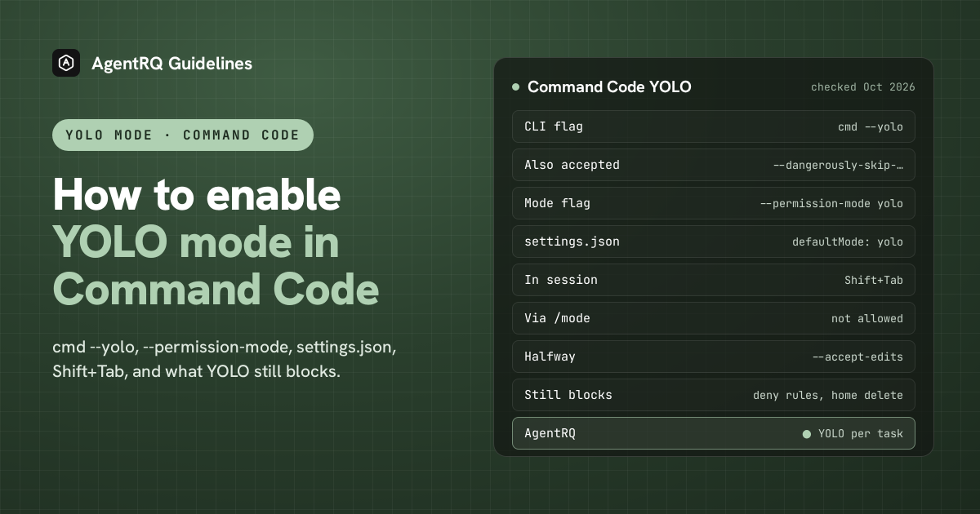
Task: Click the "--permission-mode yolo" value
Action: (x=831, y=203)
